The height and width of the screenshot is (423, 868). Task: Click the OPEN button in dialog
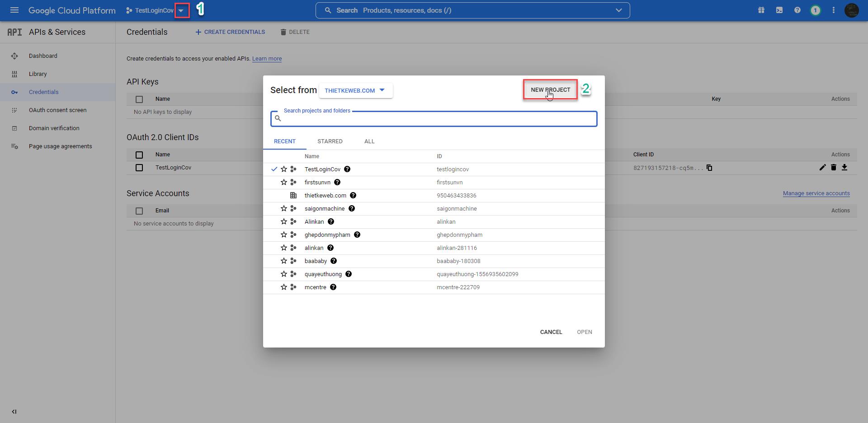(x=585, y=332)
